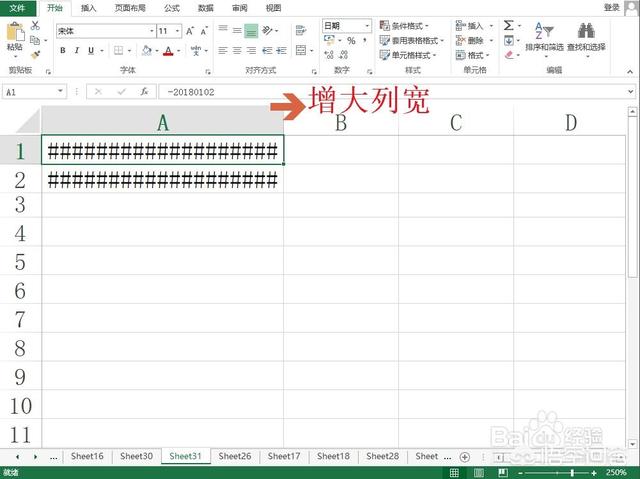
Task: Open the font size dropdown 11
Action: pos(178,31)
